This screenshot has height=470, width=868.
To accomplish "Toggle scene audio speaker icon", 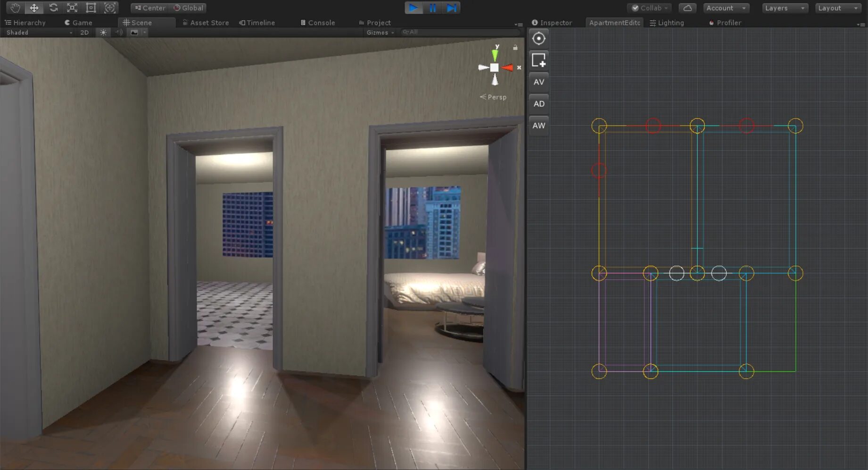I will click(x=119, y=33).
